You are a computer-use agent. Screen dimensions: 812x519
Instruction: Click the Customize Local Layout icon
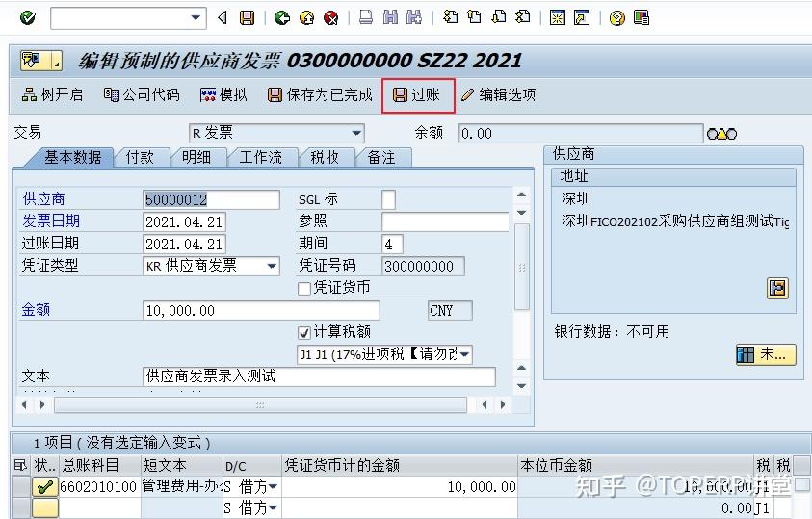642,18
